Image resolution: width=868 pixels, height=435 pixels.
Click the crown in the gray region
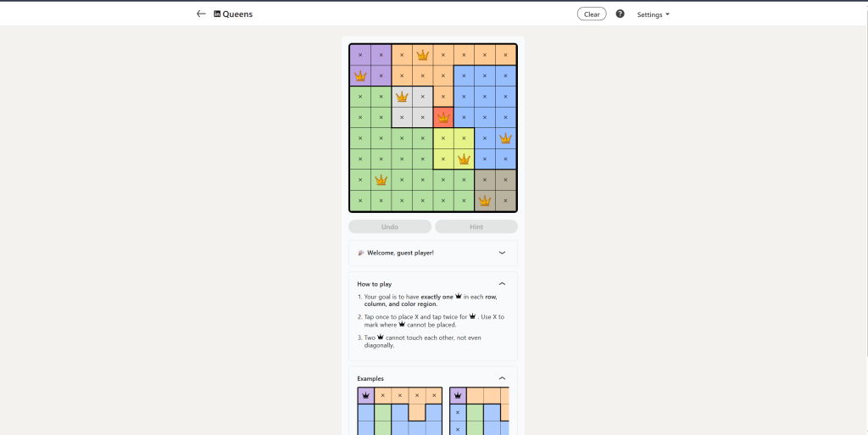pyautogui.click(x=402, y=97)
